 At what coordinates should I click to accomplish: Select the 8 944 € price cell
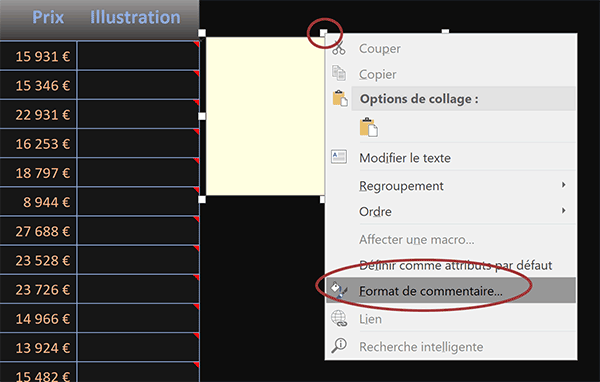(38, 202)
